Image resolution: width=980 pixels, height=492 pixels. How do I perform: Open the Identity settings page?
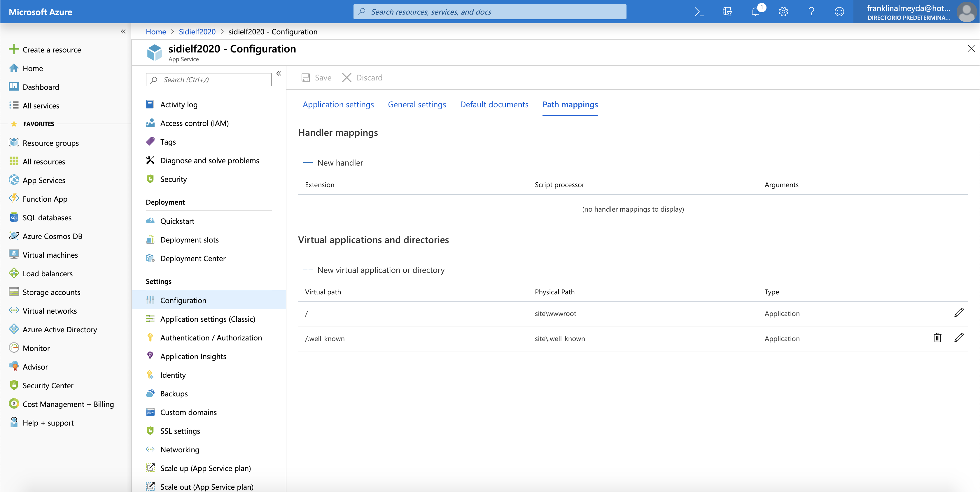pos(173,375)
